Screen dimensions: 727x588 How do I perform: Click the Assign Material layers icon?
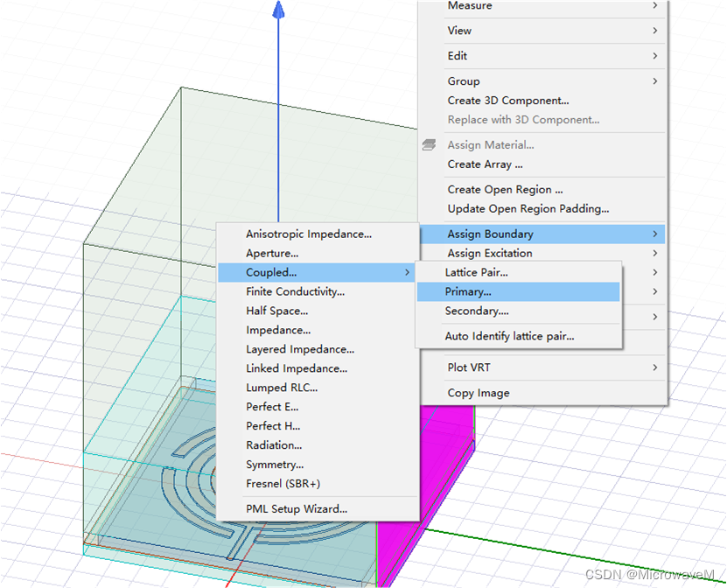[430, 145]
